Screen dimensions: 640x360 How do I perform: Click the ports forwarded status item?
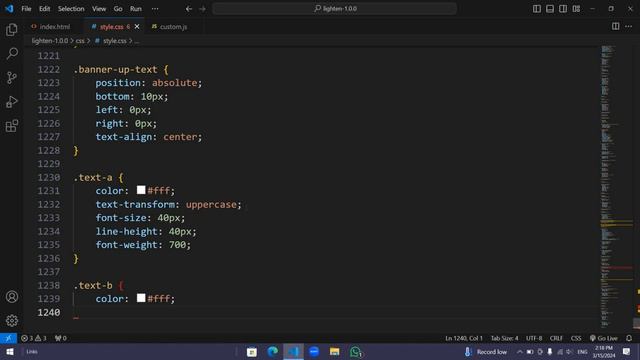pyautogui.click(x=60, y=338)
